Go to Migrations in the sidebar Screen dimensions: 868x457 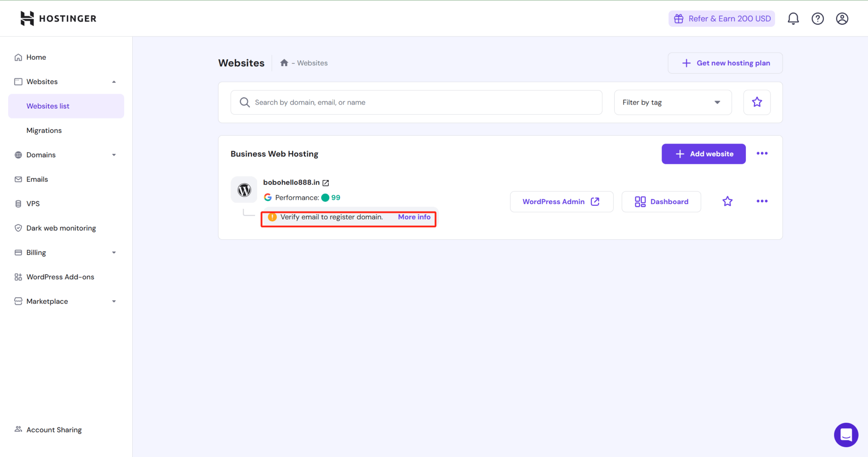pos(44,130)
